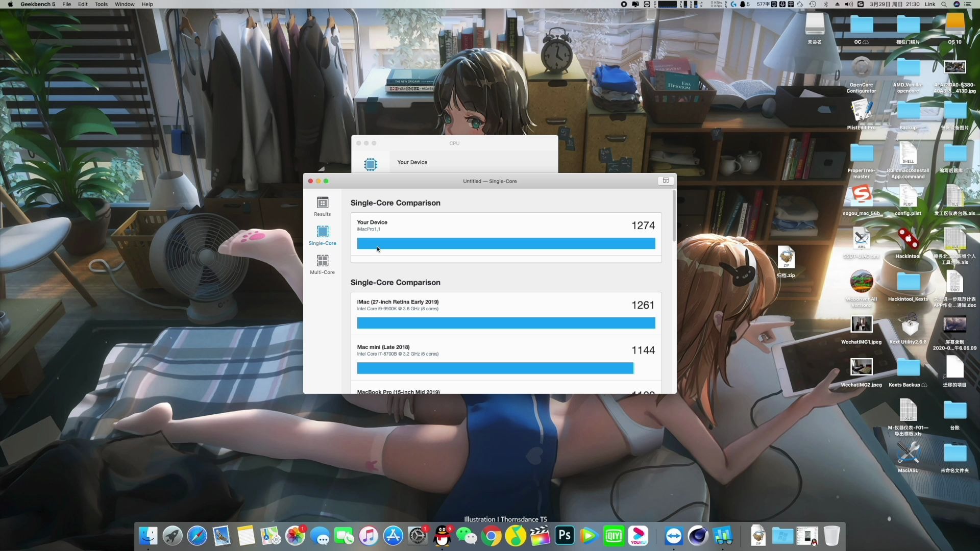Select the 归档.zip file on desktop
980x551 pixels.
pyautogui.click(x=786, y=258)
